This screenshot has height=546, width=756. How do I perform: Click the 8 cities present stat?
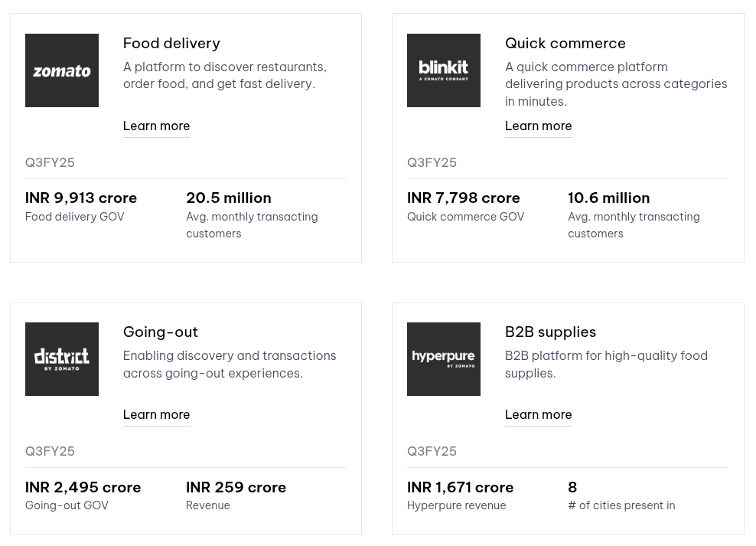(x=572, y=487)
